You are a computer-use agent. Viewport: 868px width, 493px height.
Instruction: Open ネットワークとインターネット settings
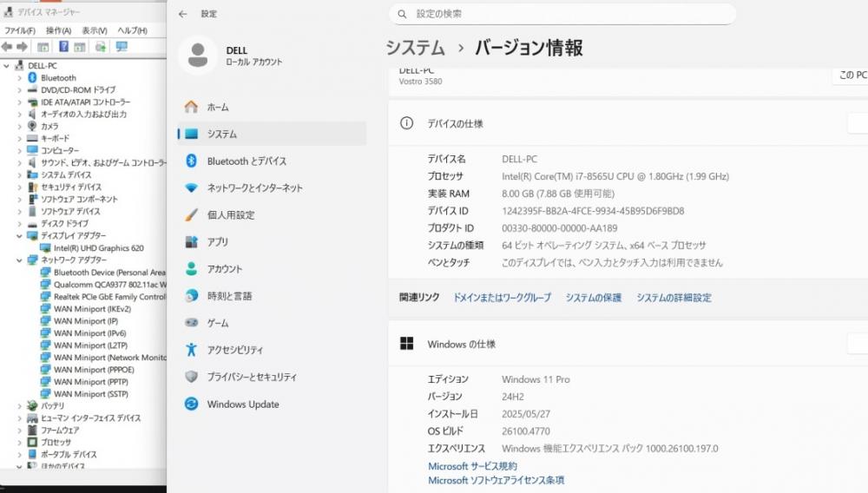(x=271, y=188)
